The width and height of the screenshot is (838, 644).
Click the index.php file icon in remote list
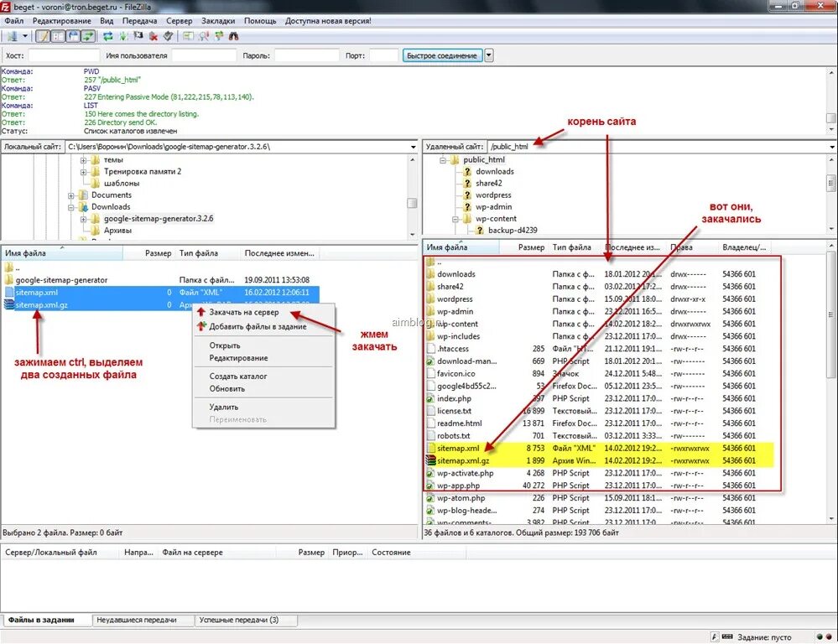click(x=430, y=398)
